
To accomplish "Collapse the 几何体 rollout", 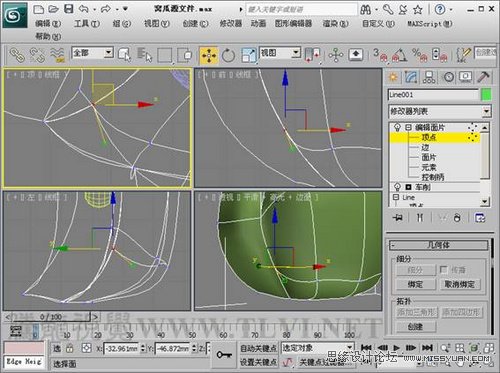I will pos(439,245).
